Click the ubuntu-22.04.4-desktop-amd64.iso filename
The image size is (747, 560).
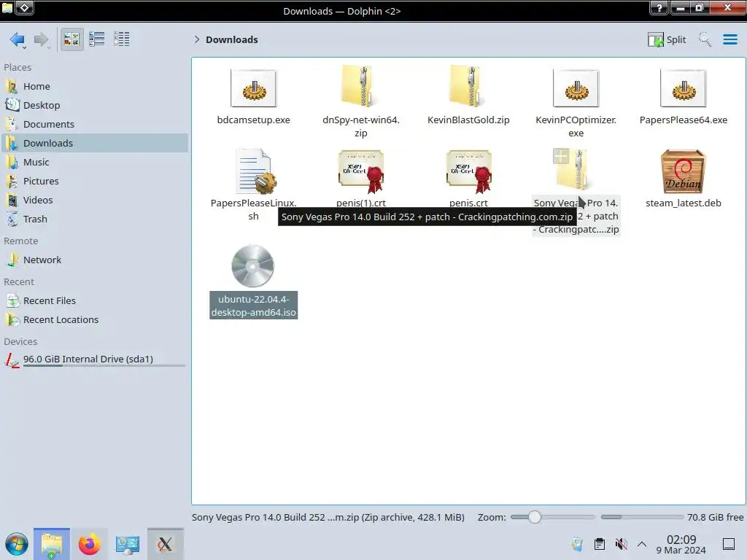point(253,306)
